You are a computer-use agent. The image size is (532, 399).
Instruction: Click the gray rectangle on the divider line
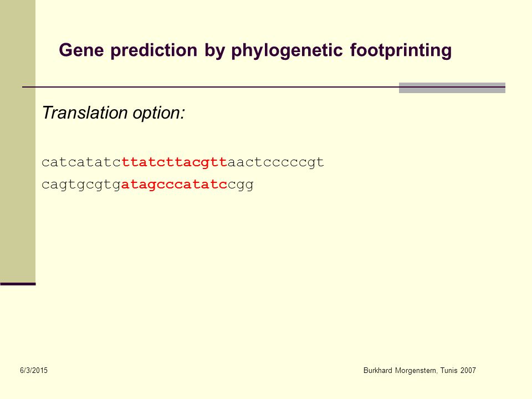coord(452,88)
